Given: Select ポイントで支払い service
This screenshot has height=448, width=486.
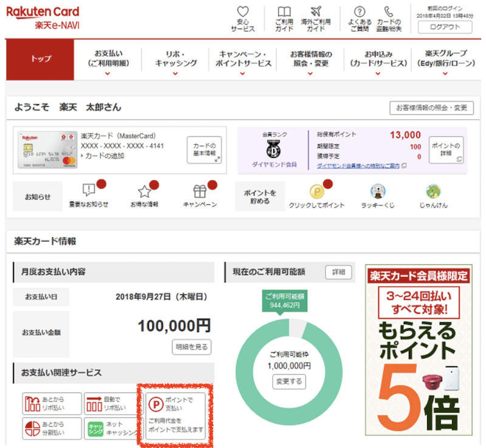Looking at the screenshot, I should [176, 416].
